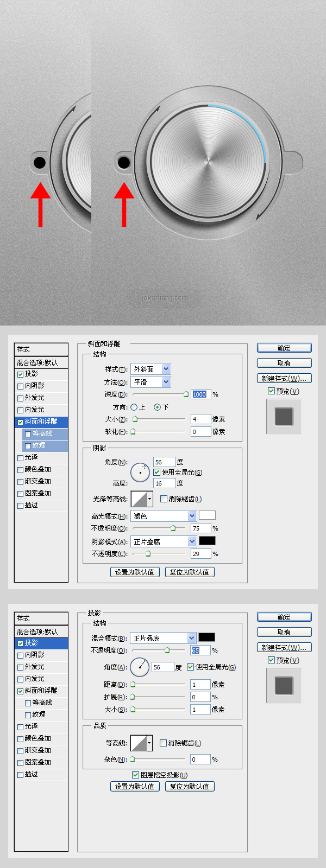Image resolution: width=326 pixels, height=868 pixels.
Task: Expand 光泽等高线 picker arrow
Action: point(149,499)
